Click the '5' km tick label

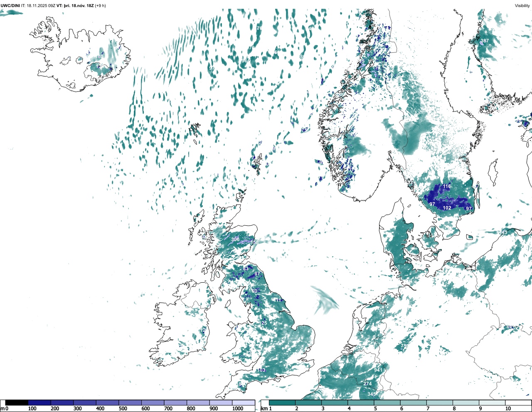tap(375, 409)
